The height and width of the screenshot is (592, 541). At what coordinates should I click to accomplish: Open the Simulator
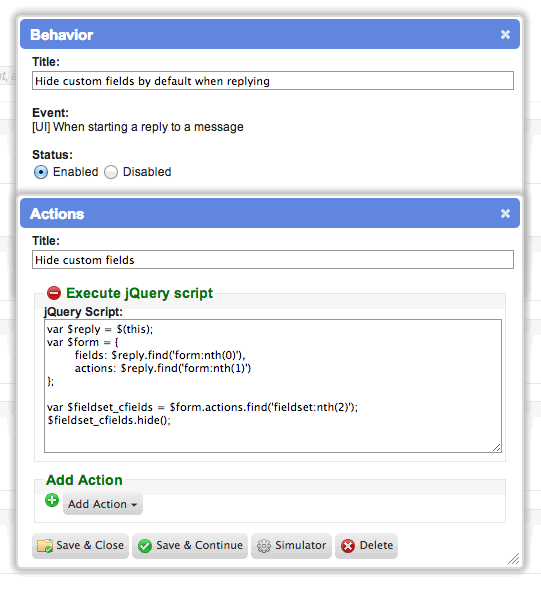pos(291,546)
